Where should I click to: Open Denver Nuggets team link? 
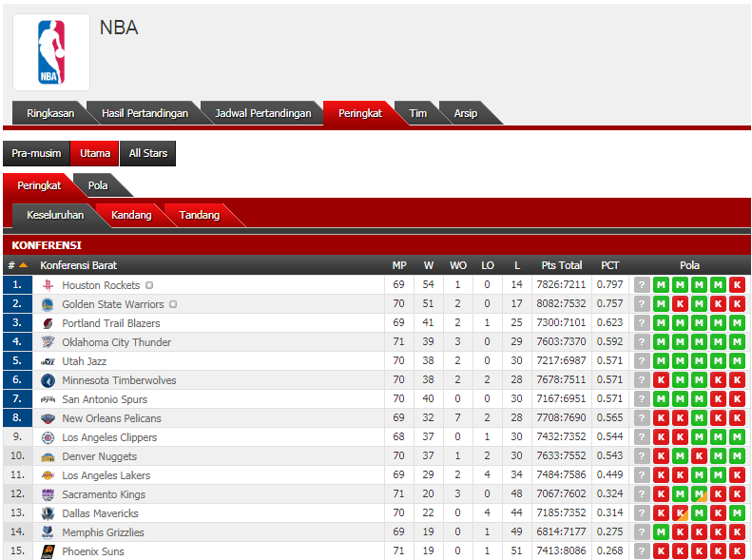[100, 456]
